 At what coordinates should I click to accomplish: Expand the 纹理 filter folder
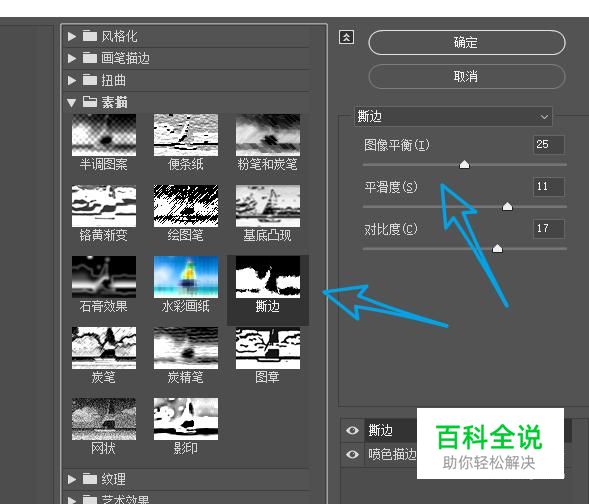click(x=72, y=479)
